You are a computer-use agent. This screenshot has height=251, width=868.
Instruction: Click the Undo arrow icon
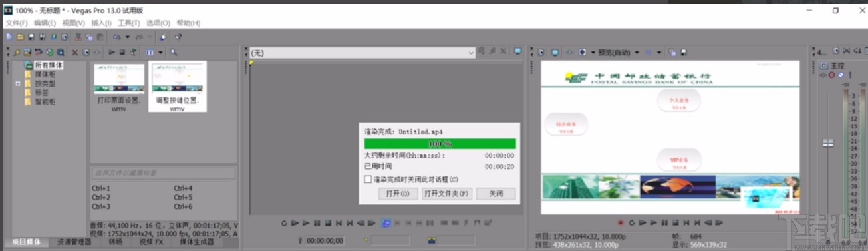pos(116,37)
